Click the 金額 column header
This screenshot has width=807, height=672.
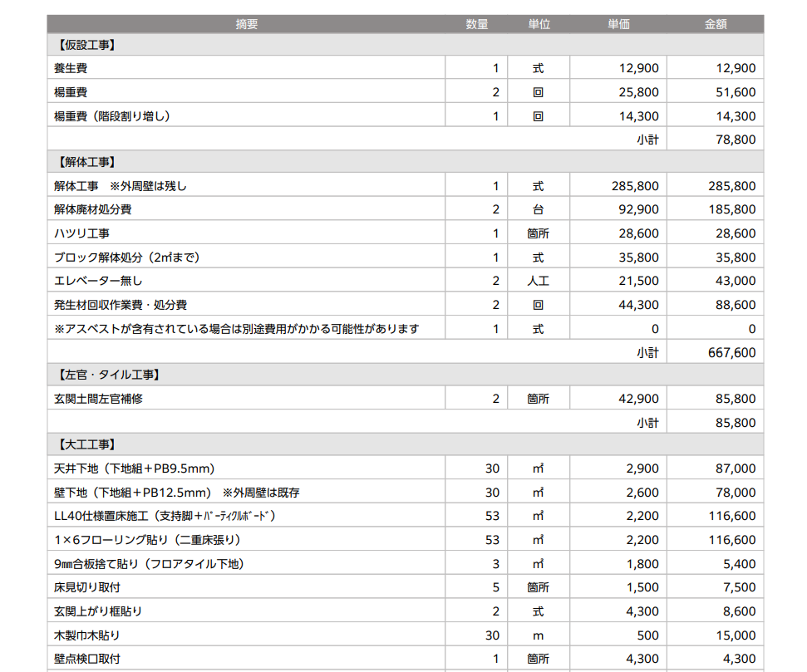[715, 24]
